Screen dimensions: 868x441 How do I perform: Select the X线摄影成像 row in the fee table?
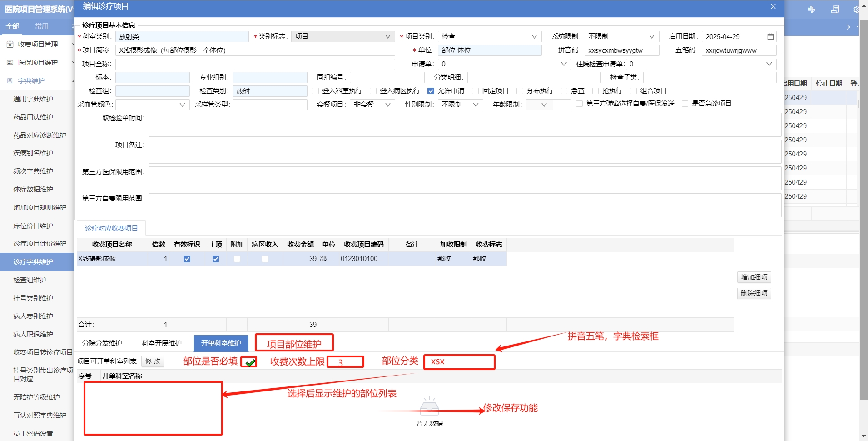pyautogui.click(x=292, y=259)
